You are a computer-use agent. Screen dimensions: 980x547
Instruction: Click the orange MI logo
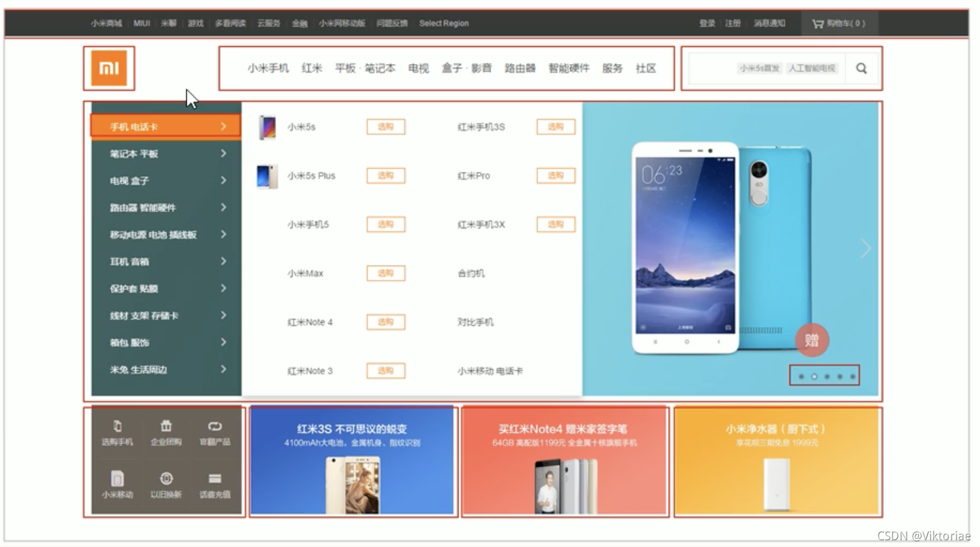[109, 68]
